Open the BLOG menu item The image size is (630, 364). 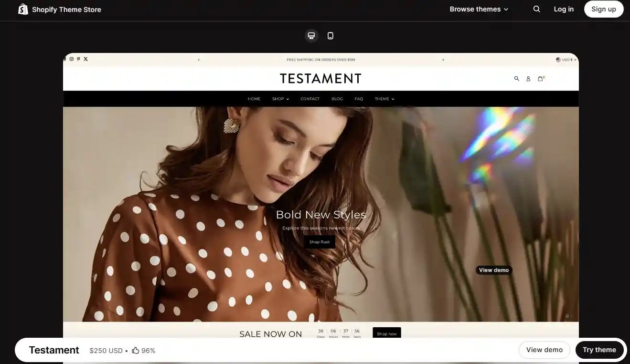pos(337,99)
